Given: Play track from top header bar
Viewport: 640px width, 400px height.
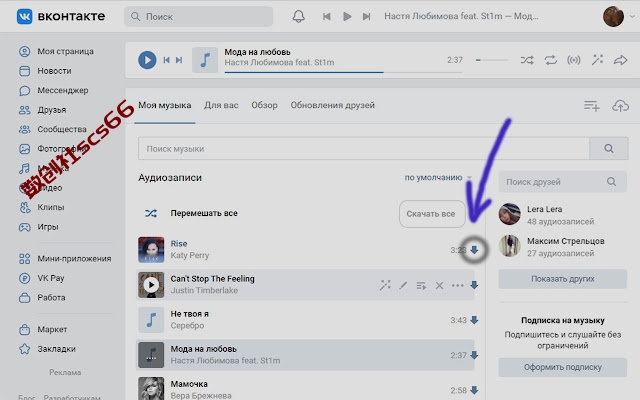Looking at the screenshot, I should (347, 16).
